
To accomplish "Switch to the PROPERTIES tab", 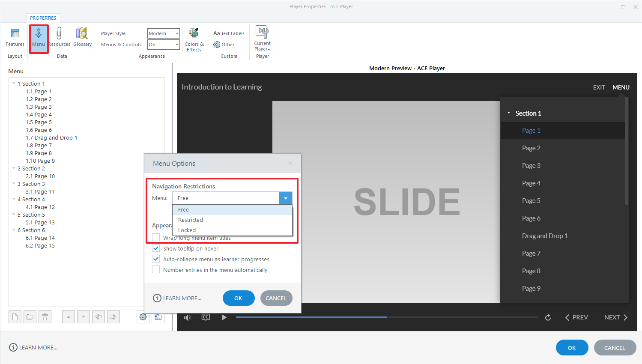I will pyautogui.click(x=43, y=18).
